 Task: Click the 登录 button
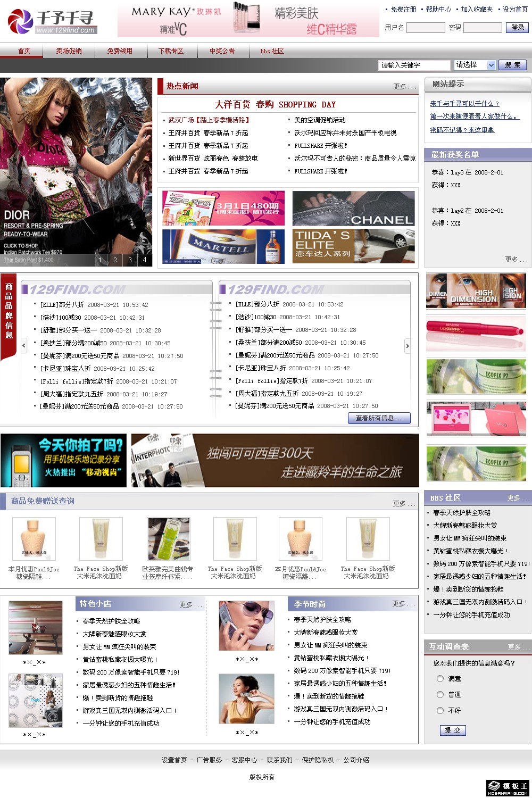(x=518, y=28)
